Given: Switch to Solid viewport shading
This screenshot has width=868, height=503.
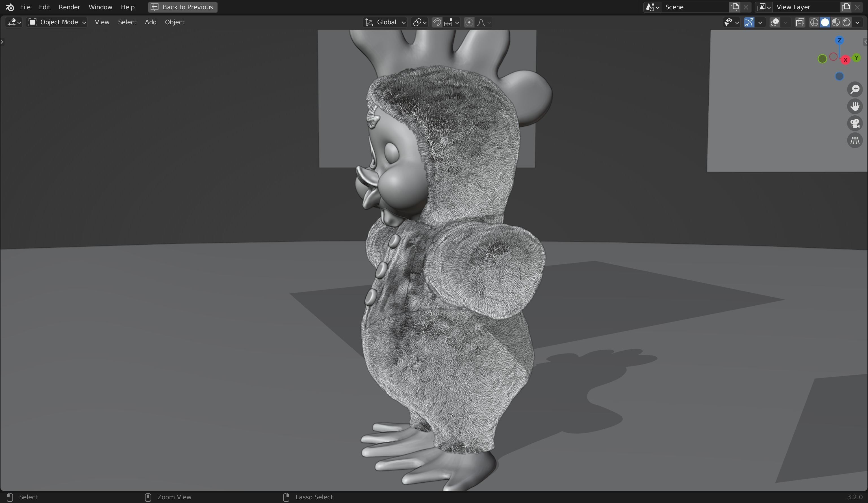Looking at the screenshot, I should pos(825,22).
